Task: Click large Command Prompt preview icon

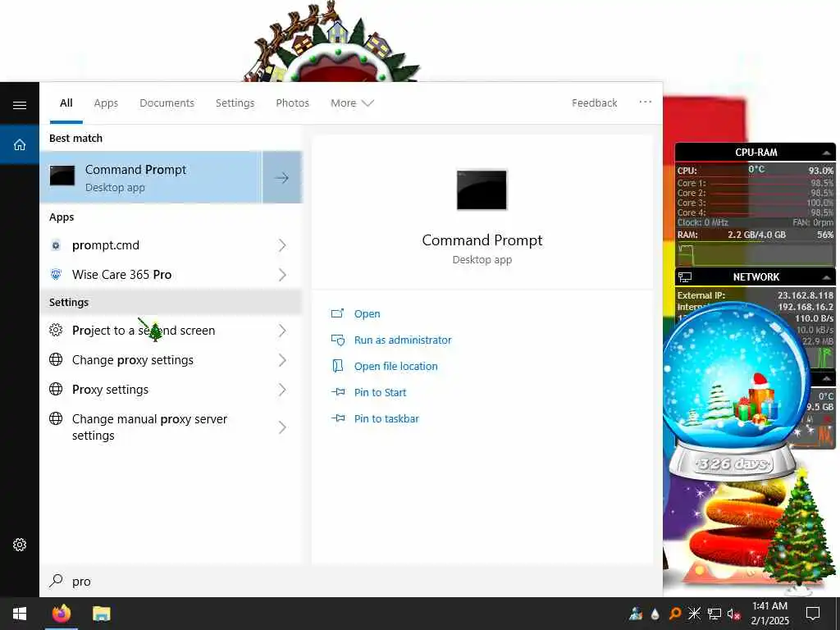Action: click(482, 190)
